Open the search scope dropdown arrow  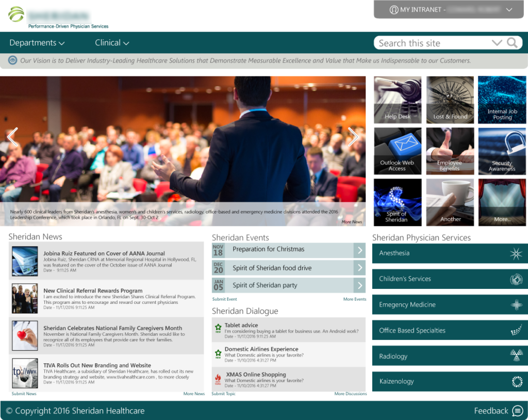coord(497,43)
